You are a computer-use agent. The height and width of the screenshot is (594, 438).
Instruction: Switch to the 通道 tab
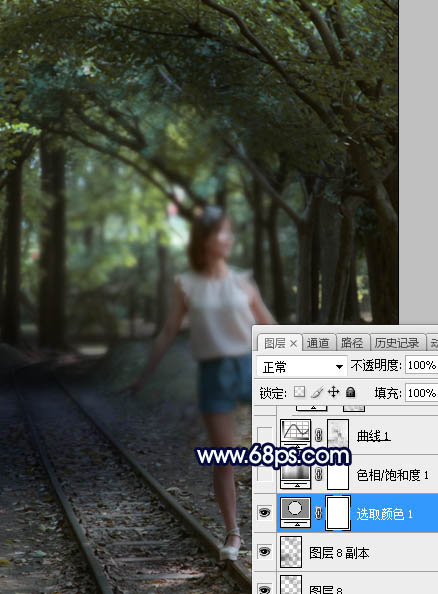pyautogui.click(x=318, y=343)
